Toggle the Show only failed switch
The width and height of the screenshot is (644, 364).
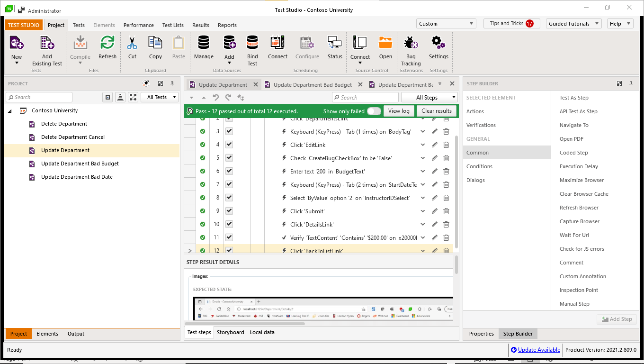click(374, 111)
